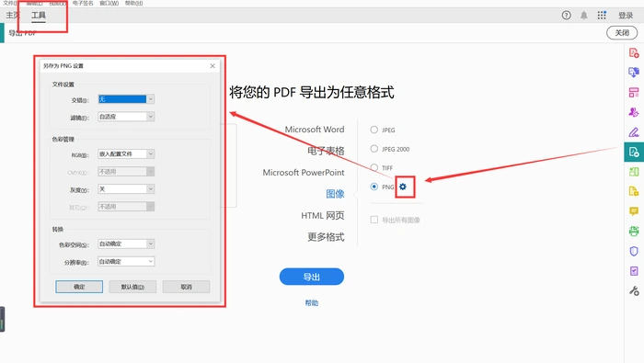
Task: Click the 关闭 close tool button
Action: pyautogui.click(x=622, y=32)
